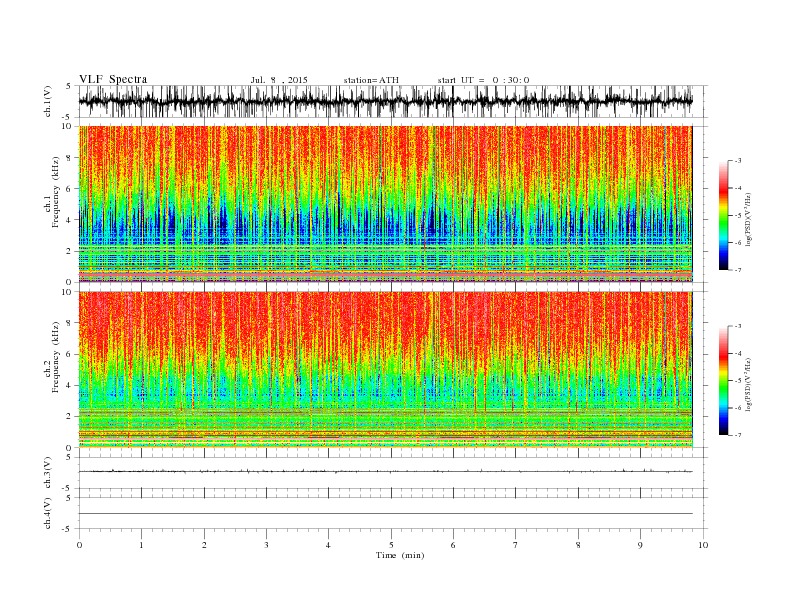Click the "4" kHz tick of the ch.1 spectrogram

coord(70,220)
